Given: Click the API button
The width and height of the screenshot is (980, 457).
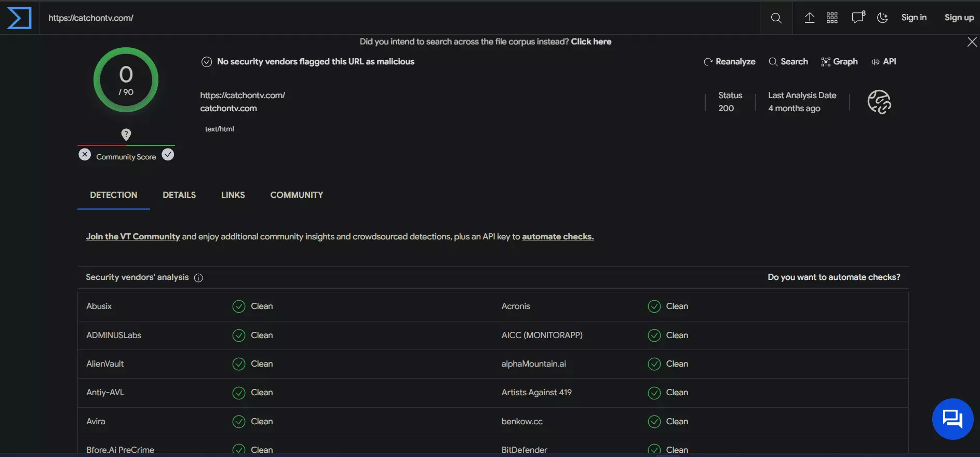Looking at the screenshot, I should [883, 62].
